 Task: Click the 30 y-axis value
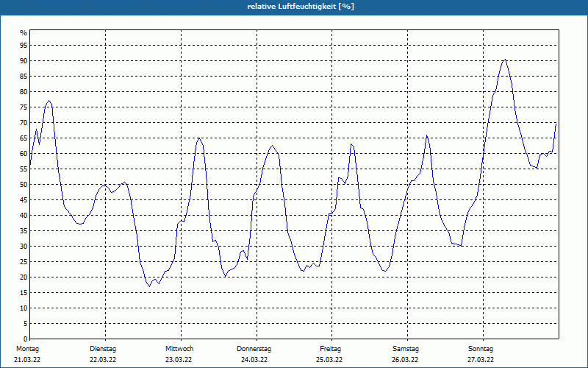point(24,247)
